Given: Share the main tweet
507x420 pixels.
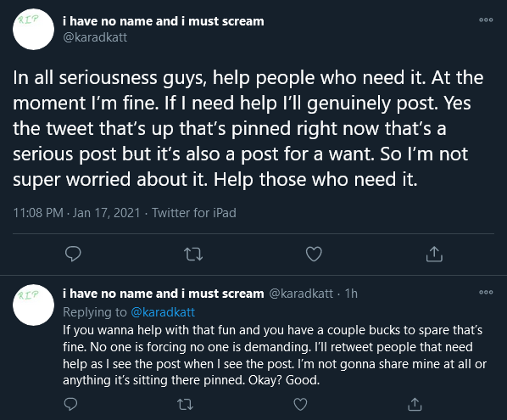Looking at the screenshot, I should (x=434, y=254).
